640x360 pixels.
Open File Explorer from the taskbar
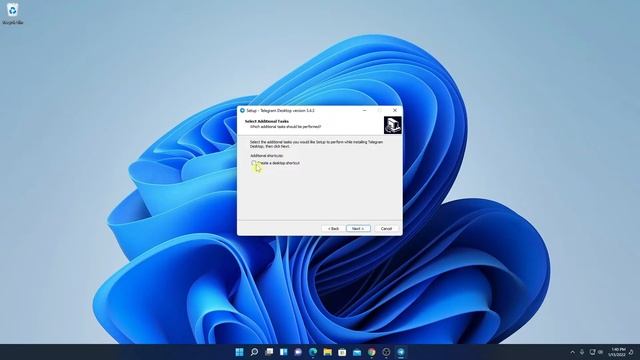pos(327,352)
